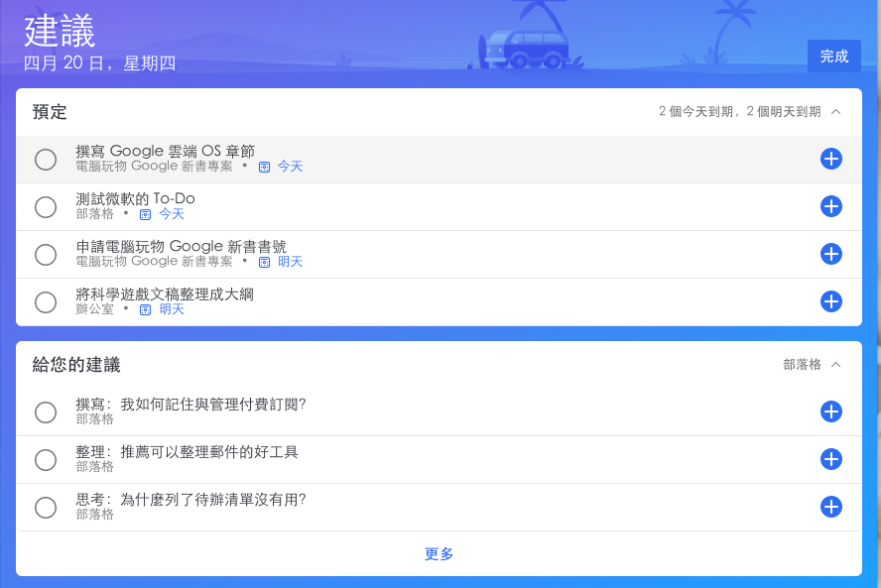Click 電腦玩物 Google 新書專案 label under 撰寫 Google 雲端
The height and width of the screenshot is (588, 881).
coord(154,167)
